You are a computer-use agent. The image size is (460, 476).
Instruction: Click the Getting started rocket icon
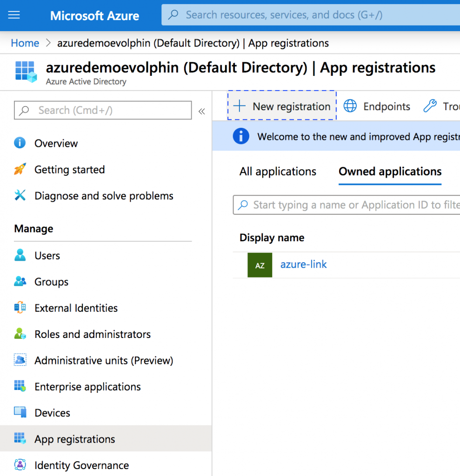pyautogui.click(x=20, y=170)
